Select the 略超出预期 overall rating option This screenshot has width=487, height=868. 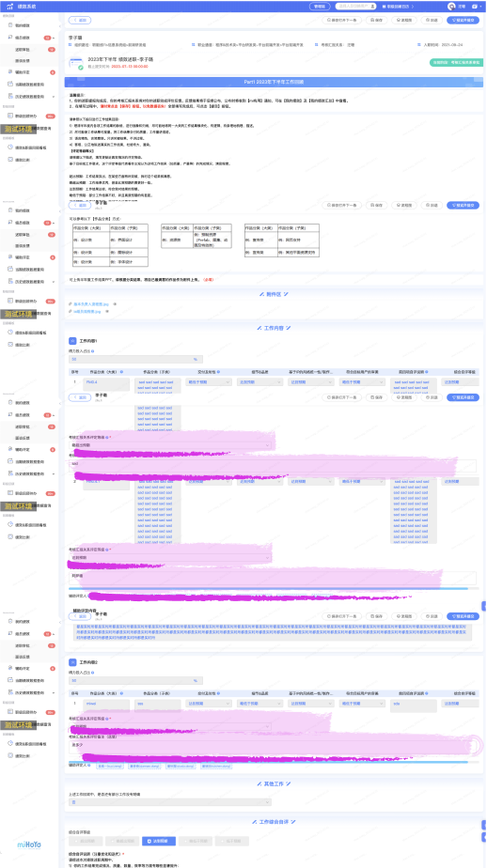[122, 842]
